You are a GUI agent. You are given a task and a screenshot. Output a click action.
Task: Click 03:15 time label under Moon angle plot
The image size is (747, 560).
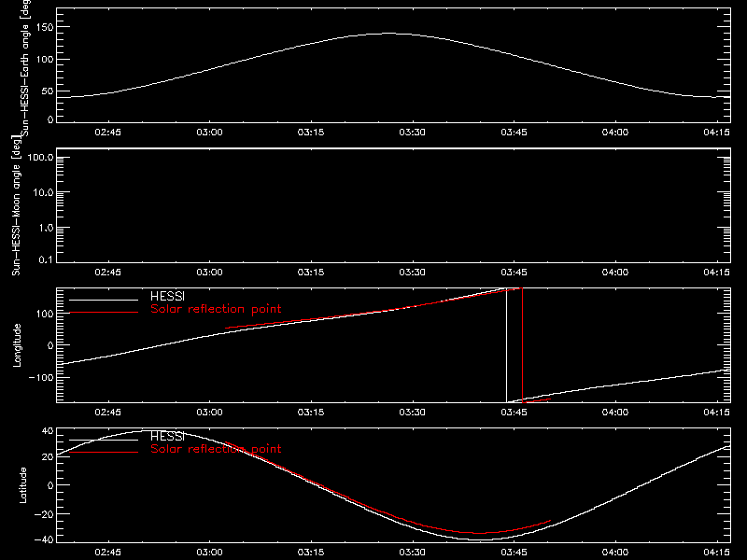311,272
